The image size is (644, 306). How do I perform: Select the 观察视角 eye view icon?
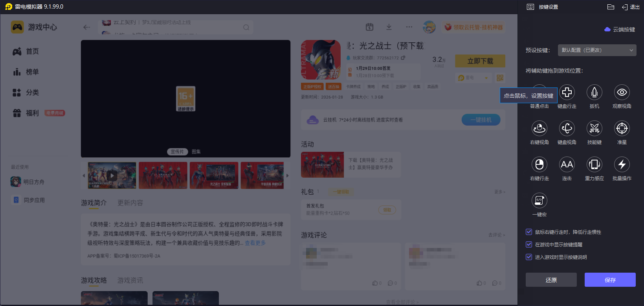point(622,93)
